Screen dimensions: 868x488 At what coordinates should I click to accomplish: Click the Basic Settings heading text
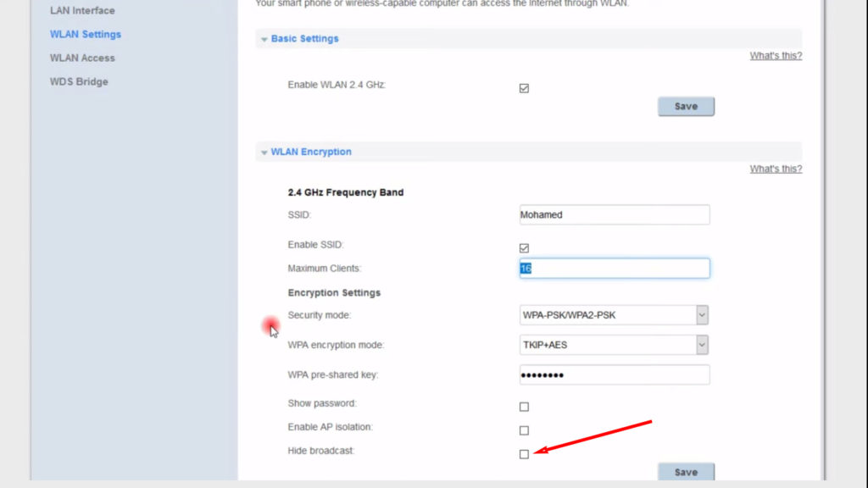pos(304,39)
